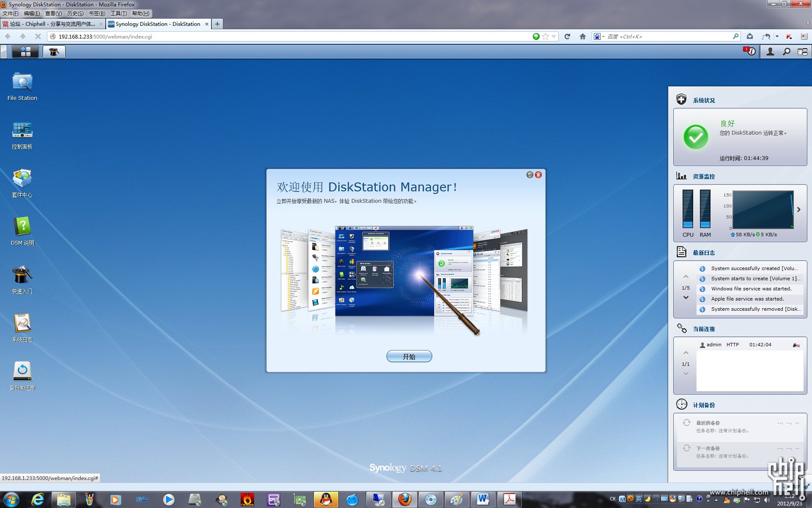Open a new Firefox tab

[x=217, y=24]
